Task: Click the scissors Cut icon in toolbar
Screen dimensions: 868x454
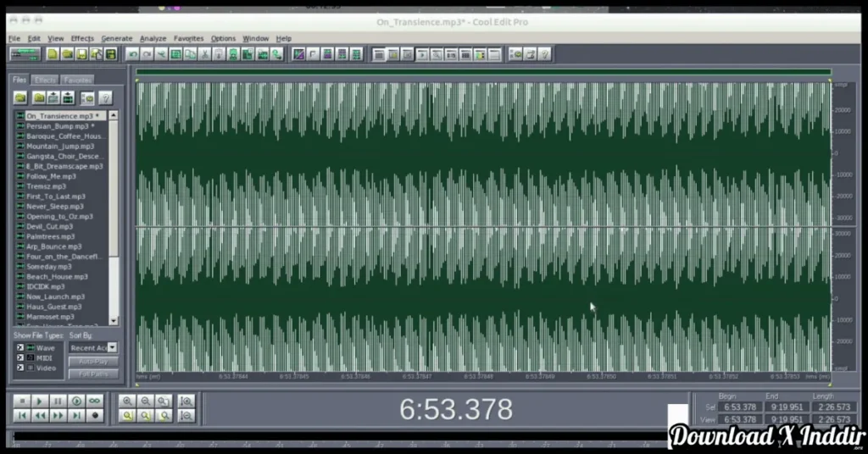Action: click(204, 54)
